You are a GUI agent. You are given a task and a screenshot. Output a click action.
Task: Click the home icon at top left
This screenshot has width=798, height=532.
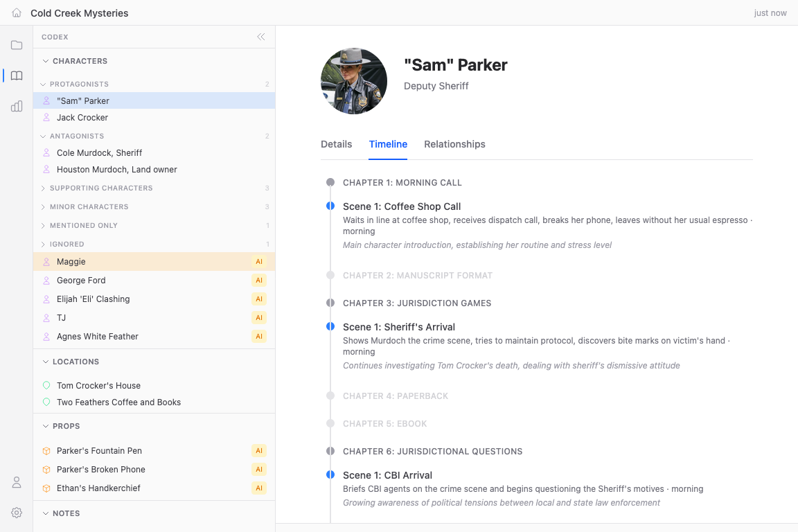(17, 12)
